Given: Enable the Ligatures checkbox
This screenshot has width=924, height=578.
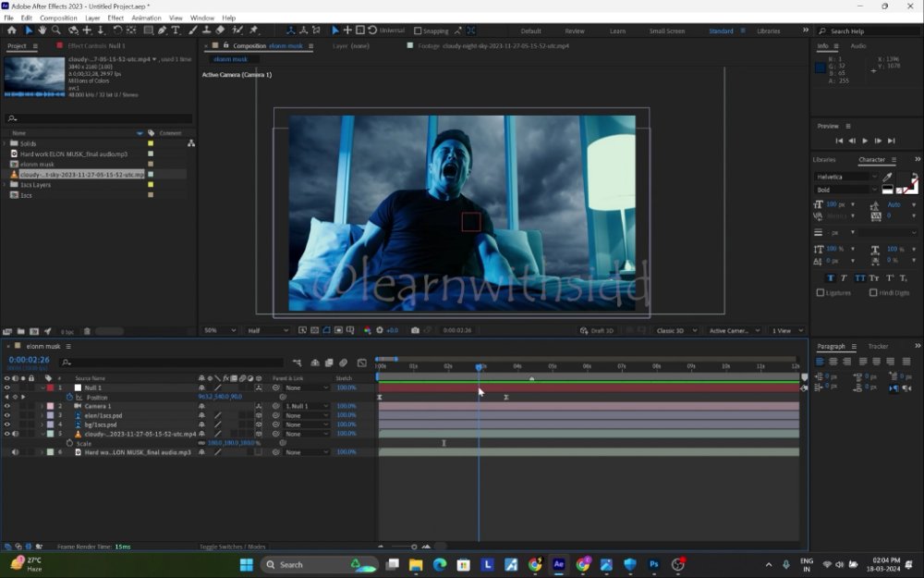Looking at the screenshot, I should [821, 292].
